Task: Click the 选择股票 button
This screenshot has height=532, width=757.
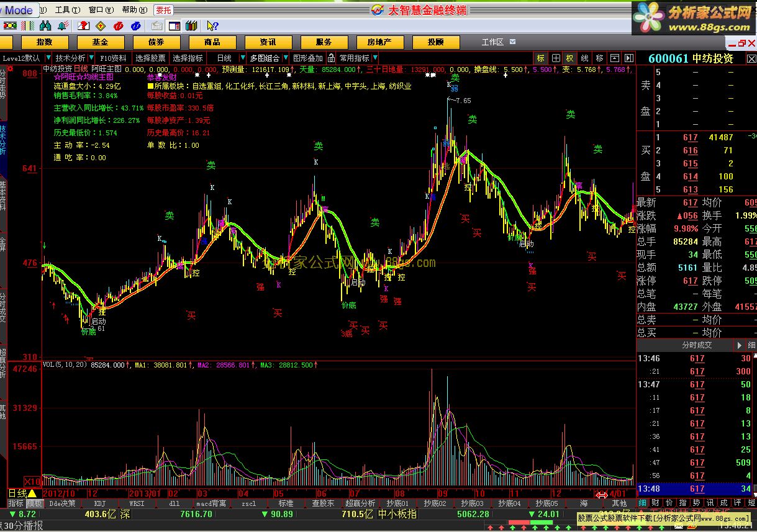Action: [x=150, y=58]
